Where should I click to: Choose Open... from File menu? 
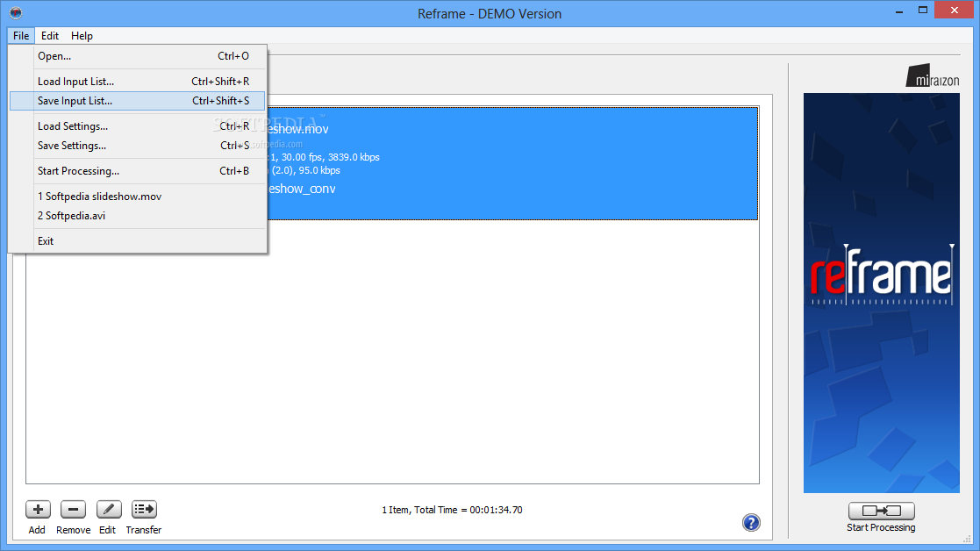point(138,56)
